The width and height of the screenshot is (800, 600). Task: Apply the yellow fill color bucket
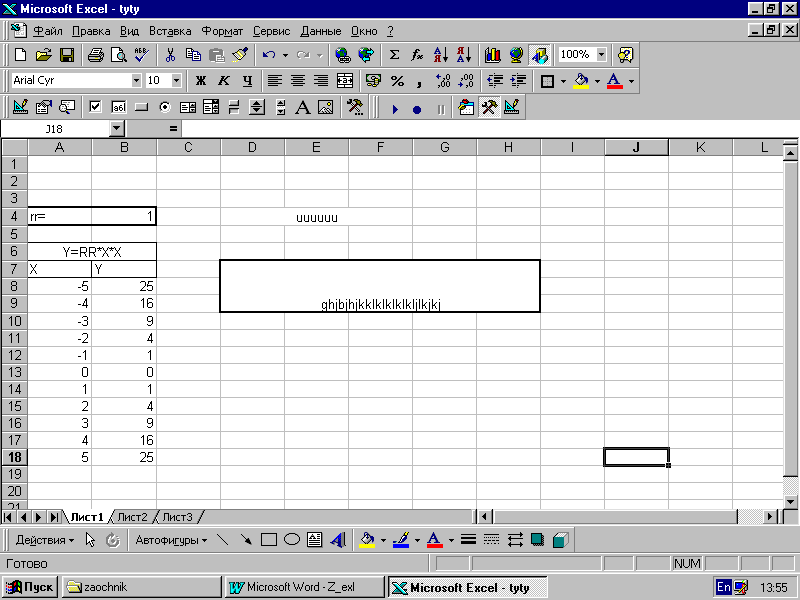[x=581, y=81]
